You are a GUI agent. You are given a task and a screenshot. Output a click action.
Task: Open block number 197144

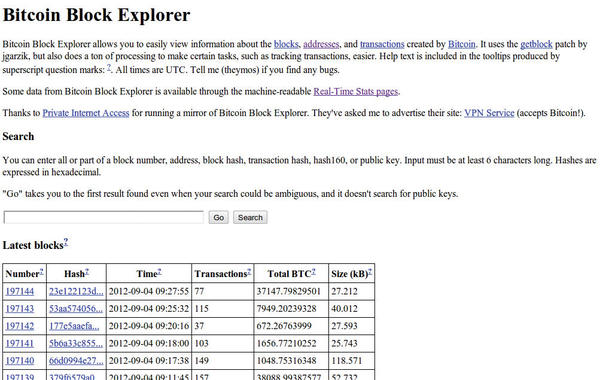click(x=20, y=292)
